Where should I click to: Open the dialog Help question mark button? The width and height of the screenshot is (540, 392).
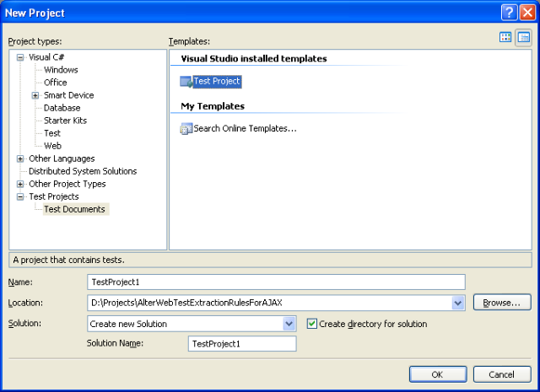[509, 13]
